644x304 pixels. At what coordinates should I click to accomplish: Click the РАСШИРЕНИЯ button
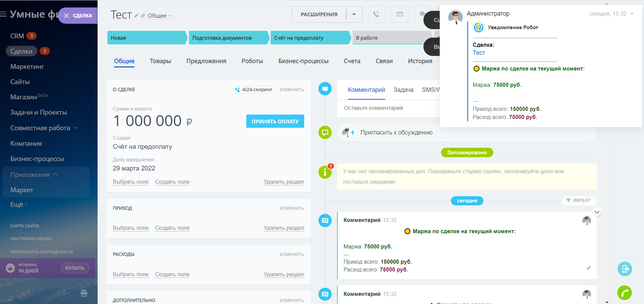point(319,14)
